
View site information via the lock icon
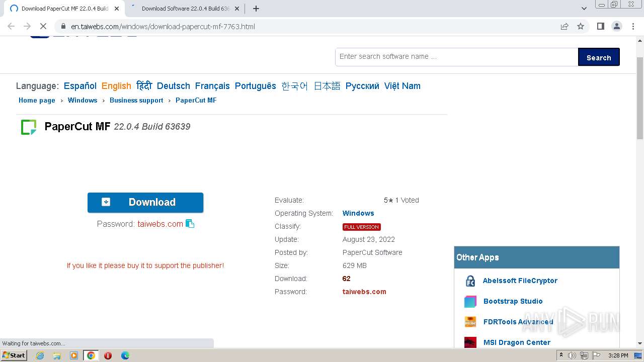click(x=63, y=26)
